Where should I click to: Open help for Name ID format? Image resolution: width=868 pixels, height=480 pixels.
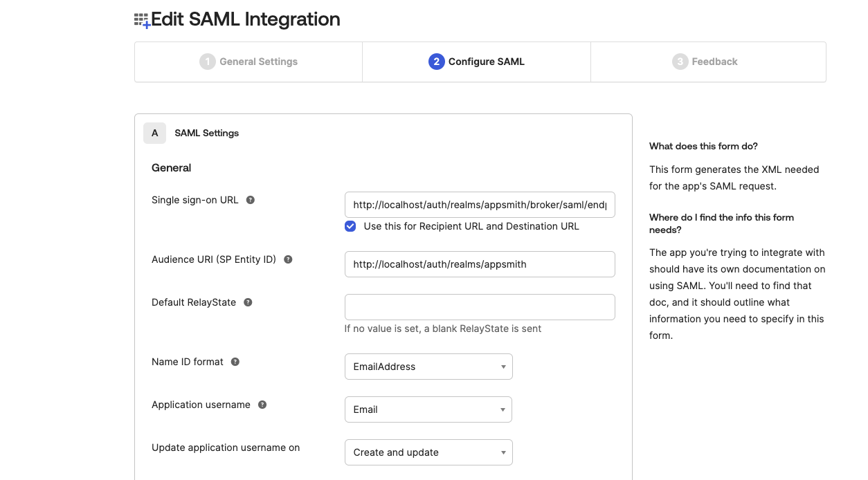pos(234,361)
